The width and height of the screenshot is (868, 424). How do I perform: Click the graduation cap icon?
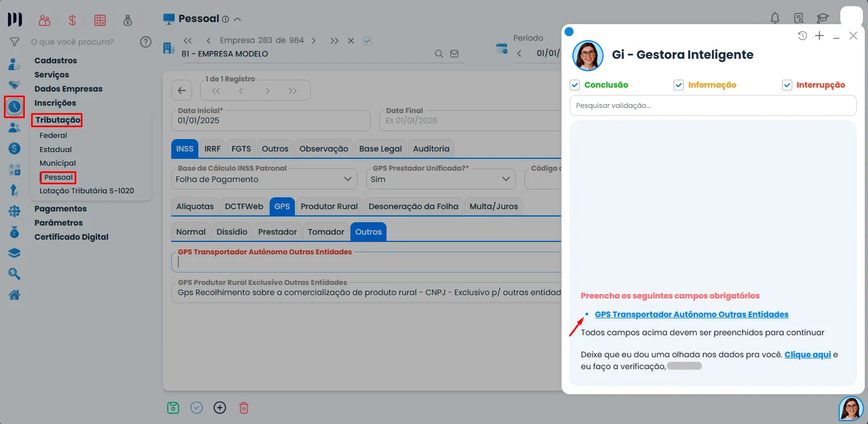tap(823, 18)
